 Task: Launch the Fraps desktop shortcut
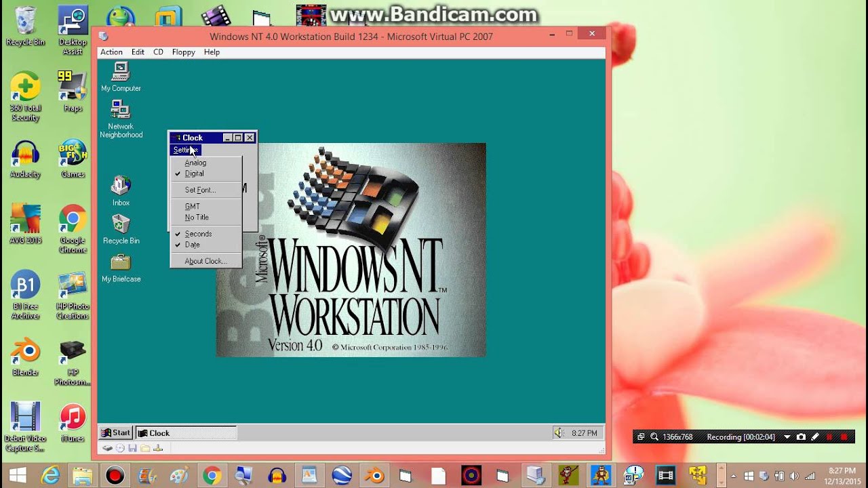[73, 91]
